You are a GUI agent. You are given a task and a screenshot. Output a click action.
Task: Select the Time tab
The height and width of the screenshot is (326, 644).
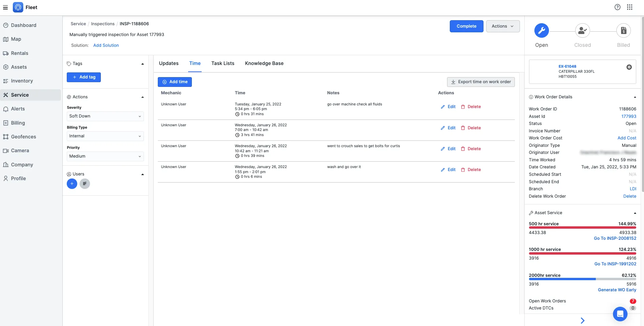(195, 63)
